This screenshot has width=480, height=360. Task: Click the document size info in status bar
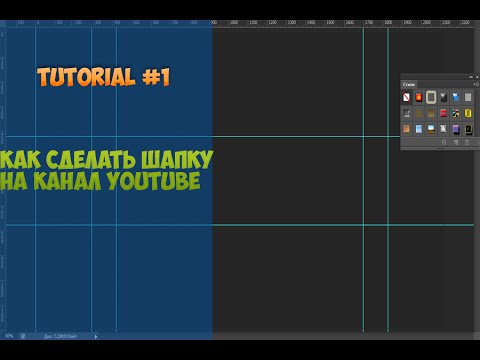(60, 336)
